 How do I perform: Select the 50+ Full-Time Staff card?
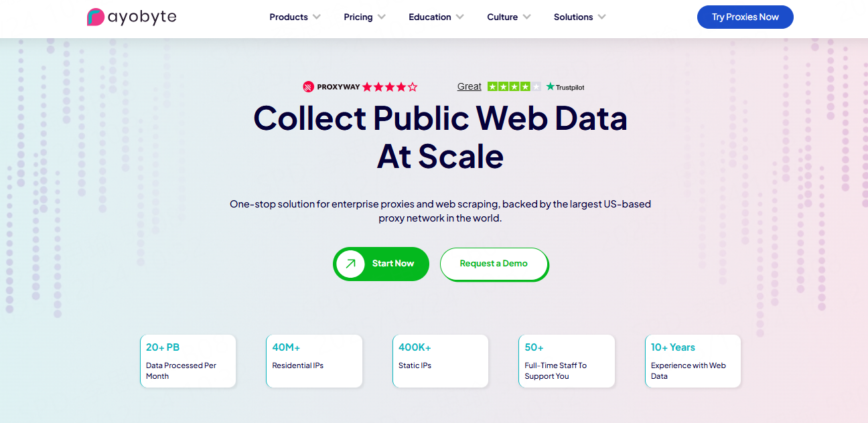[x=567, y=361]
